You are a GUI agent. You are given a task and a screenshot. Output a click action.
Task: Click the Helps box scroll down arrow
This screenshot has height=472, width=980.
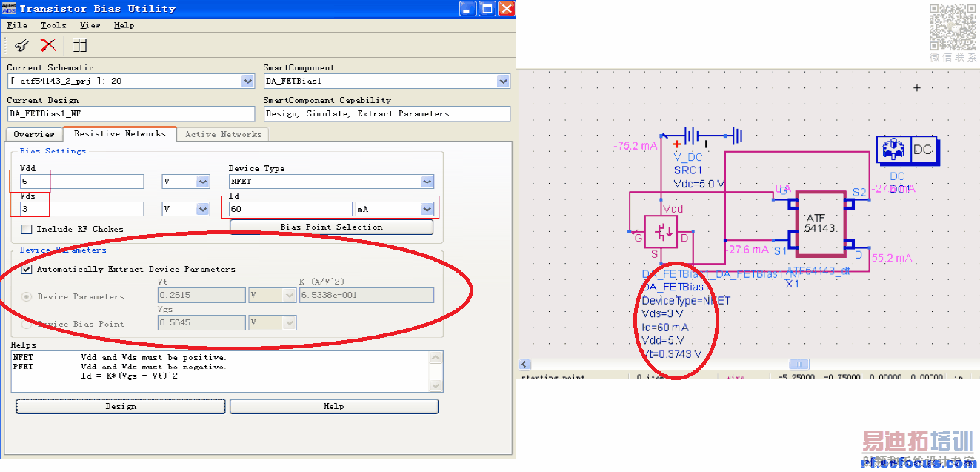(436, 386)
